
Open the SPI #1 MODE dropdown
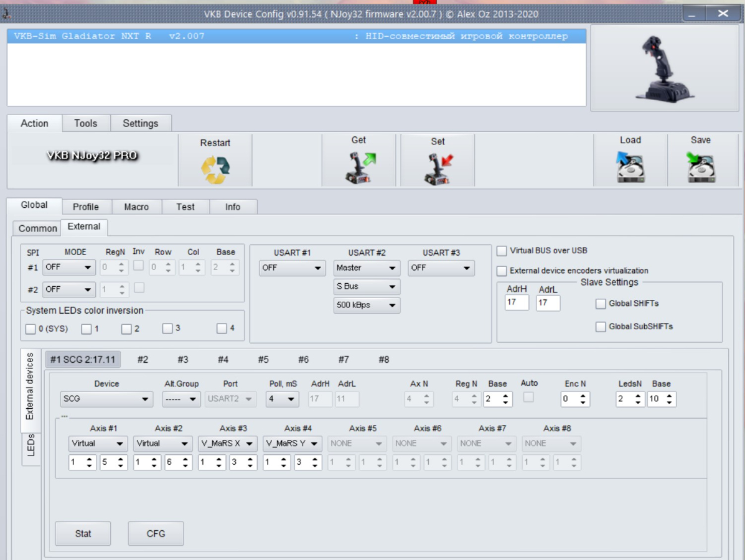tap(69, 268)
